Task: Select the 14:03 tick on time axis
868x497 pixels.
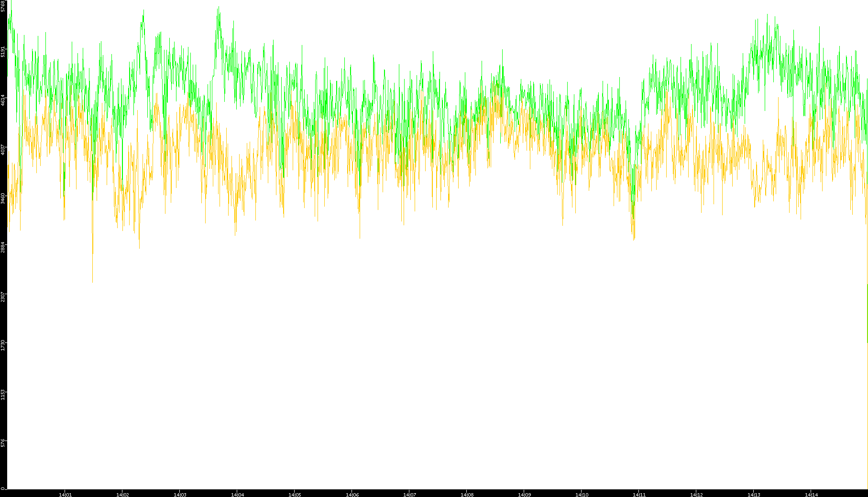Action: pyautogui.click(x=180, y=495)
